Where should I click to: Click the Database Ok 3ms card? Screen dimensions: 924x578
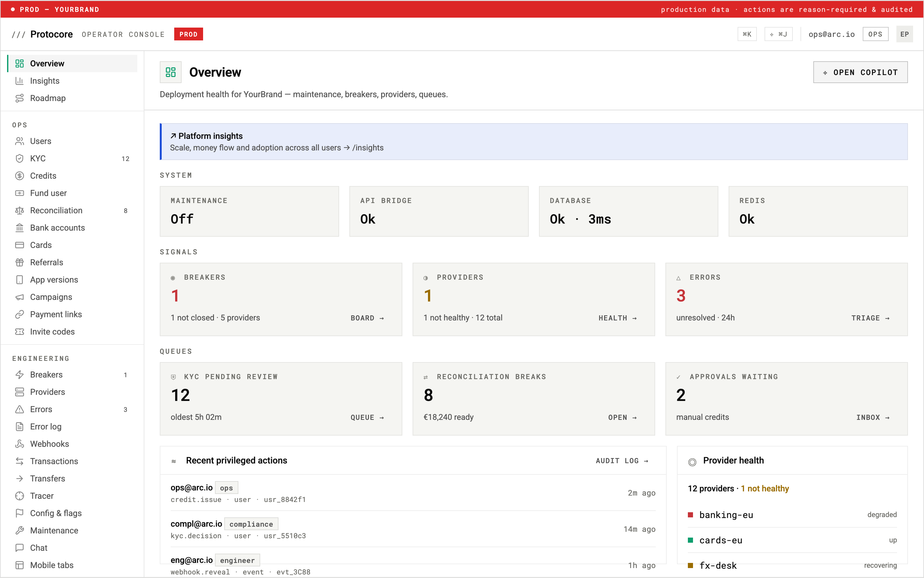[x=629, y=211]
